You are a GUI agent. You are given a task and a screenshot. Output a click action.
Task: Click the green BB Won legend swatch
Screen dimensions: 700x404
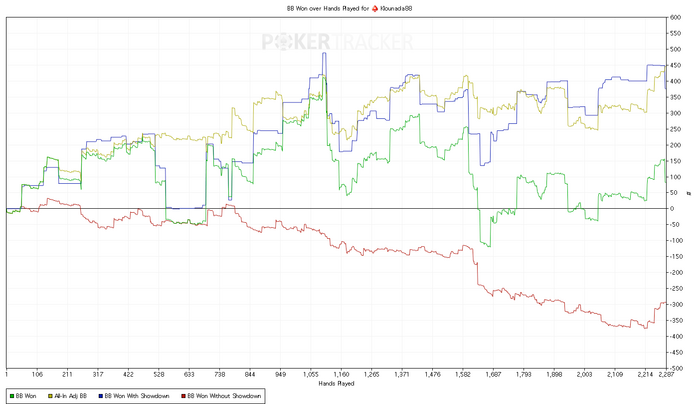(12, 396)
